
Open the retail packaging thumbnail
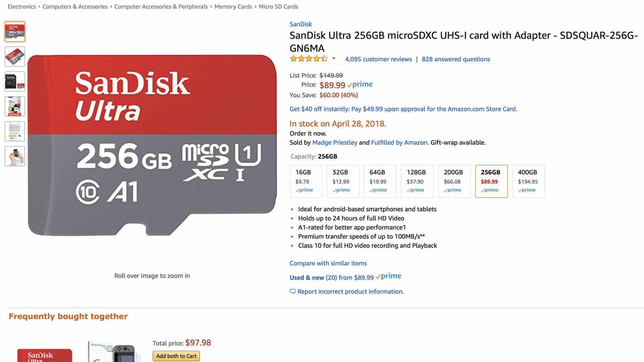click(x=15, y=106)
